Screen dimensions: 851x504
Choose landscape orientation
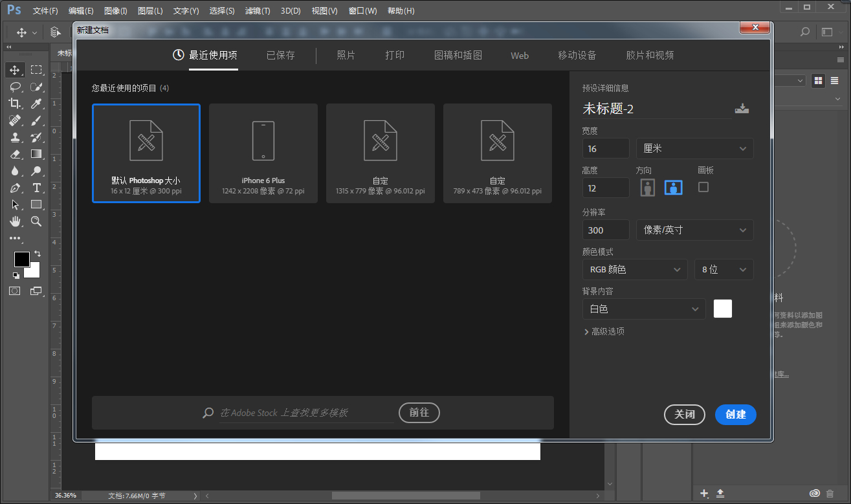click(x=674, y=188)
